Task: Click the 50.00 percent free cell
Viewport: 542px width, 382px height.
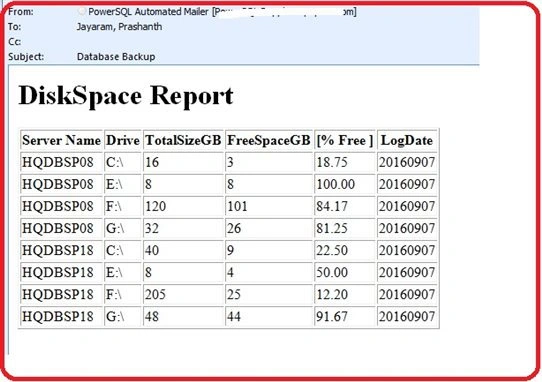Action: [345, 272]
